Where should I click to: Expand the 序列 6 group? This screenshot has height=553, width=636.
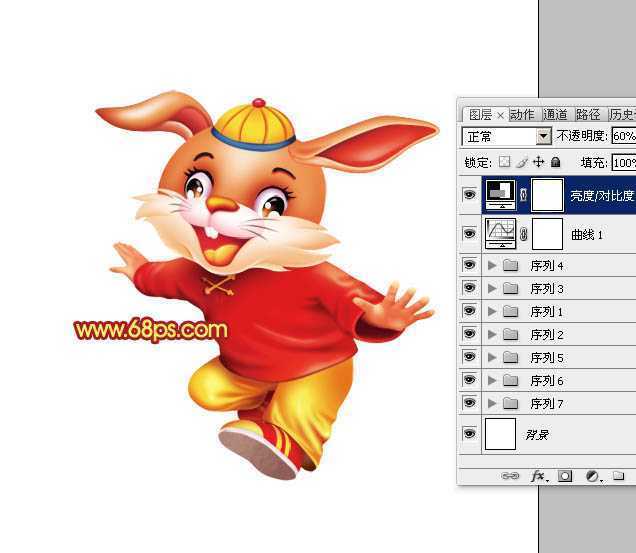pos(492,381)
